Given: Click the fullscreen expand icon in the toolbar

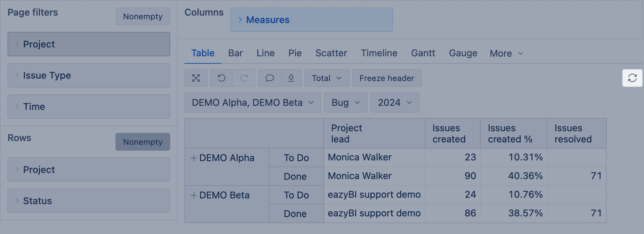Looking at the screenshot, I should [x=196, y=78].
